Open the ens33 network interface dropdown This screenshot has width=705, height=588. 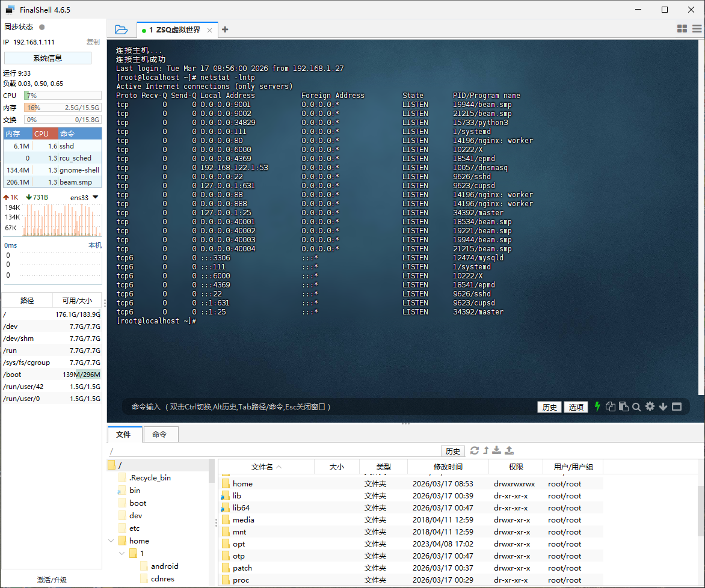pyautogui.click(x=95, y=197)
